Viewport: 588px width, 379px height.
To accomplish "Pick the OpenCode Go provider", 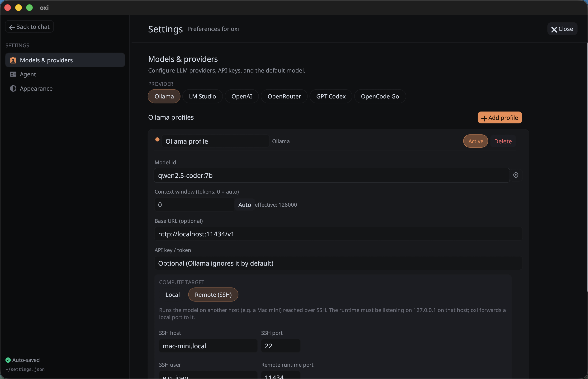I will (380, 96).
